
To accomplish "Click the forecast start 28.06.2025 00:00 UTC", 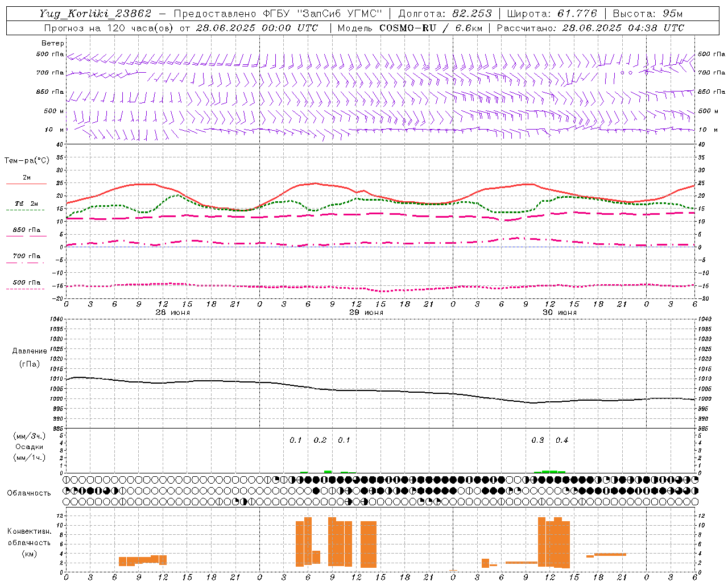I will 257,28.
